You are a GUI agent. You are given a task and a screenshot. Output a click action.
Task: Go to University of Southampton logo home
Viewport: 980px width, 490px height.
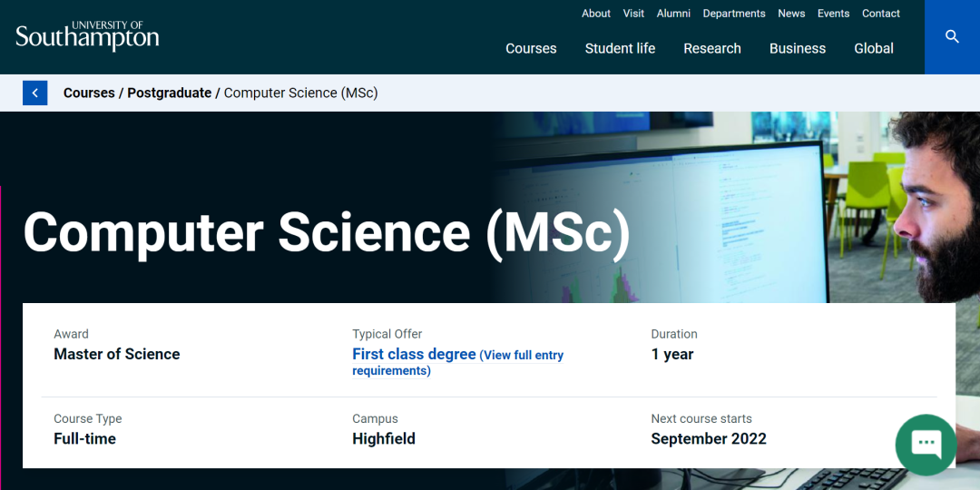(87, 35)
